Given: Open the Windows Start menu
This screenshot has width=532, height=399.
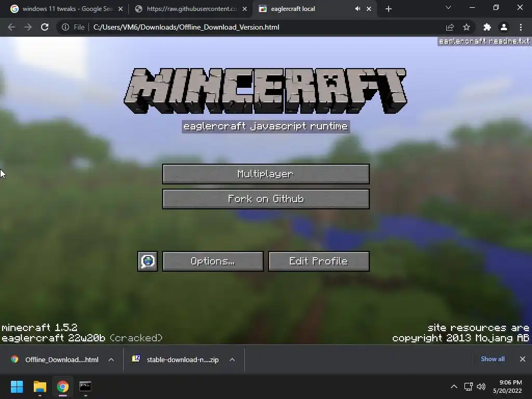Looking at the screenshot, I should [x=17, y=387].
